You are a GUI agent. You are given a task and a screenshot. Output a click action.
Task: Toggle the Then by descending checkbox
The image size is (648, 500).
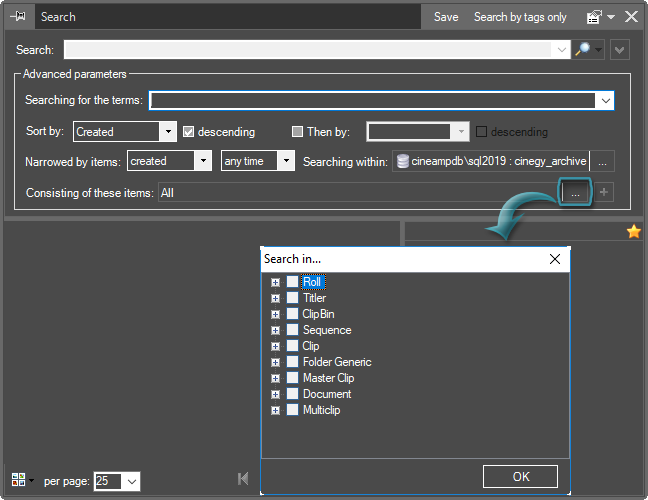tap(481, 131)
